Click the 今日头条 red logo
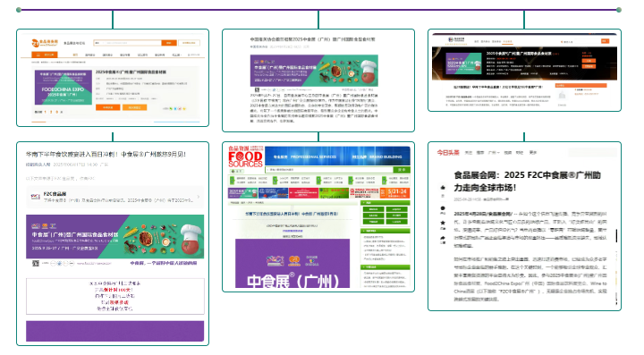The height and width of the screenshot is (355, 644). [x=448, y=153]
